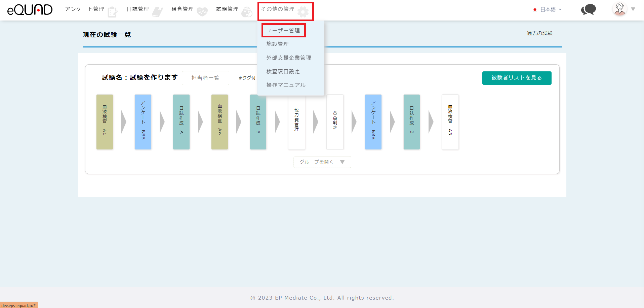
Task: Open the 過去の試験 link
Action: pos(539,33)
